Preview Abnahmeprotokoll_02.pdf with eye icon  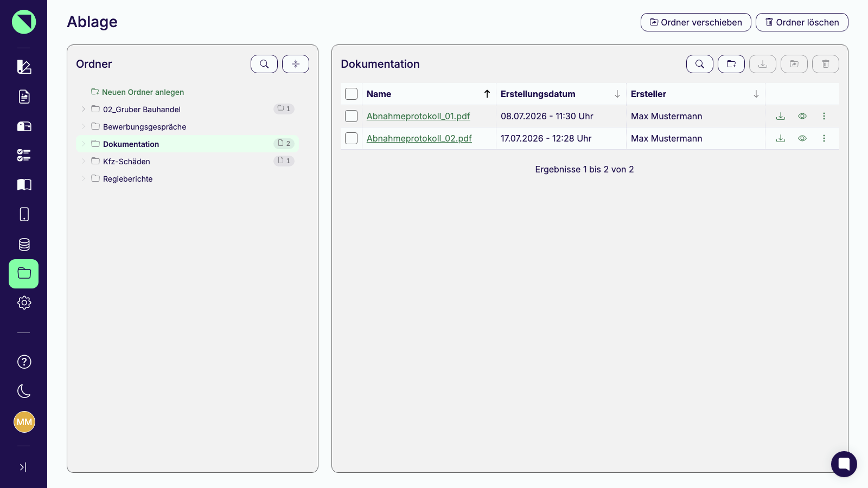coord(802,138)
